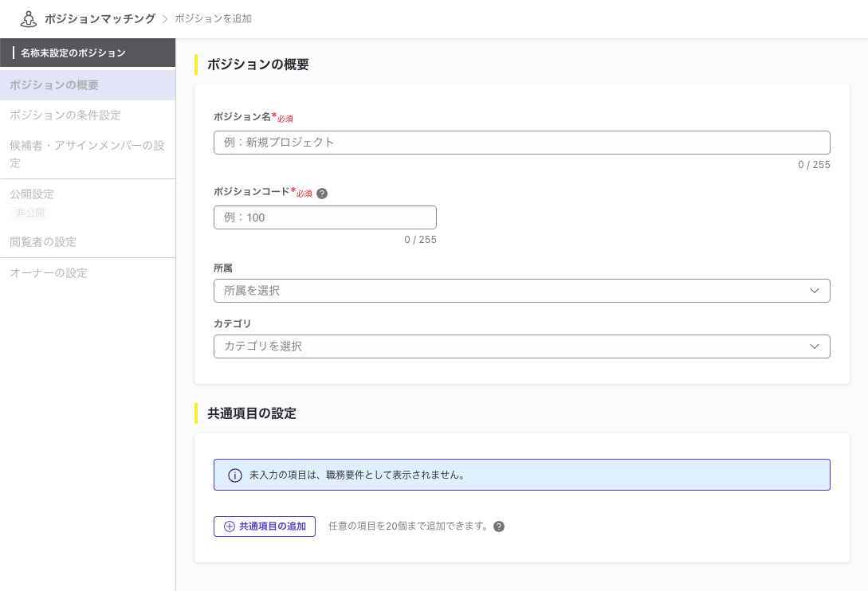Open the カテゴリ dropdown

coord(521,346)
